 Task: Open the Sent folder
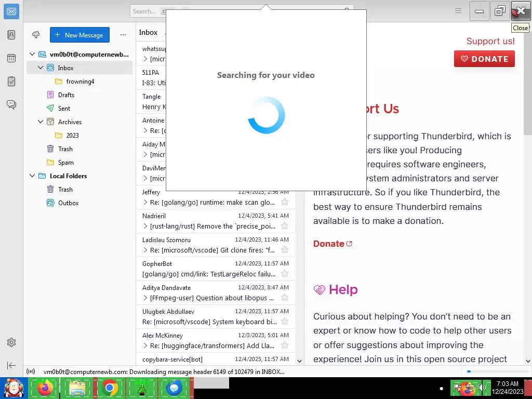click(x=79, y=108)
